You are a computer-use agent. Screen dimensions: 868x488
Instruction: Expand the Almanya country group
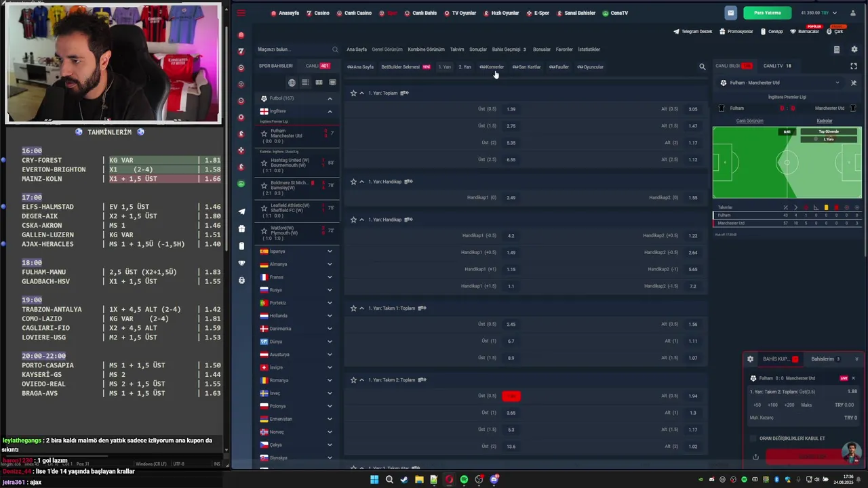[x=330, y=264]
